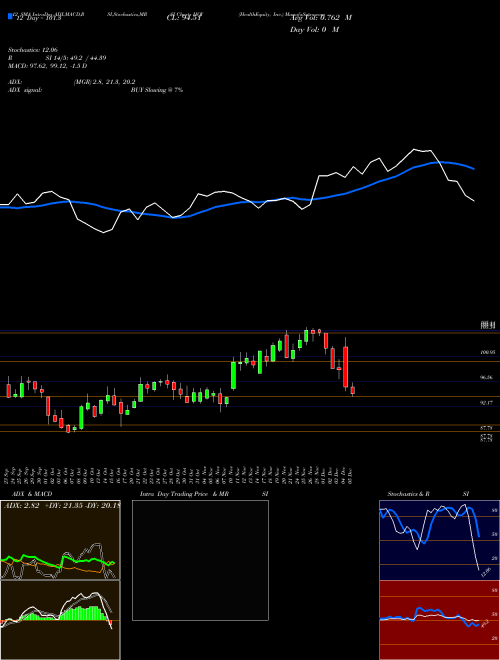Select the 'MACD: 97.62, 99.12, -1.5 D' line
Screen dimensions: 500x660
pyautogui.click(x=48, y=66)
